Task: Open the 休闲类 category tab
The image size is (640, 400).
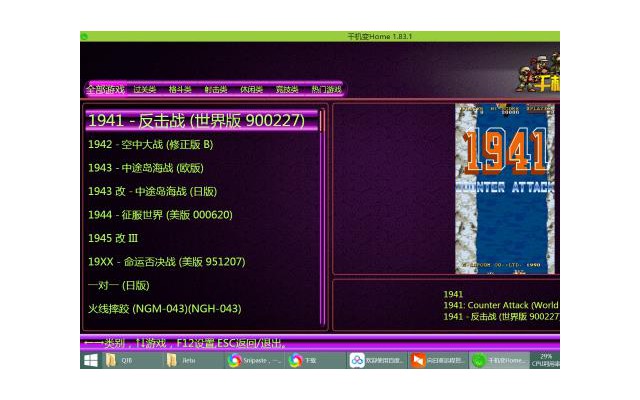Action: 251,90
